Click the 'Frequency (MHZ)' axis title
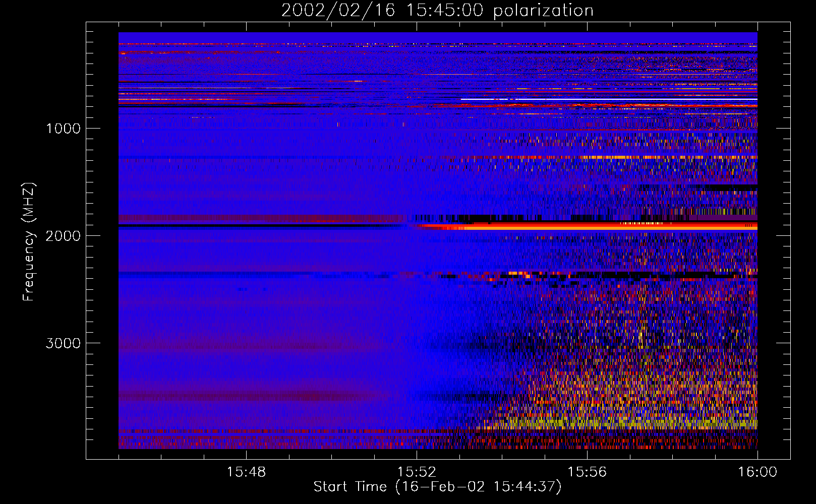This screenshot has width=816, height=504. point(29,242)
